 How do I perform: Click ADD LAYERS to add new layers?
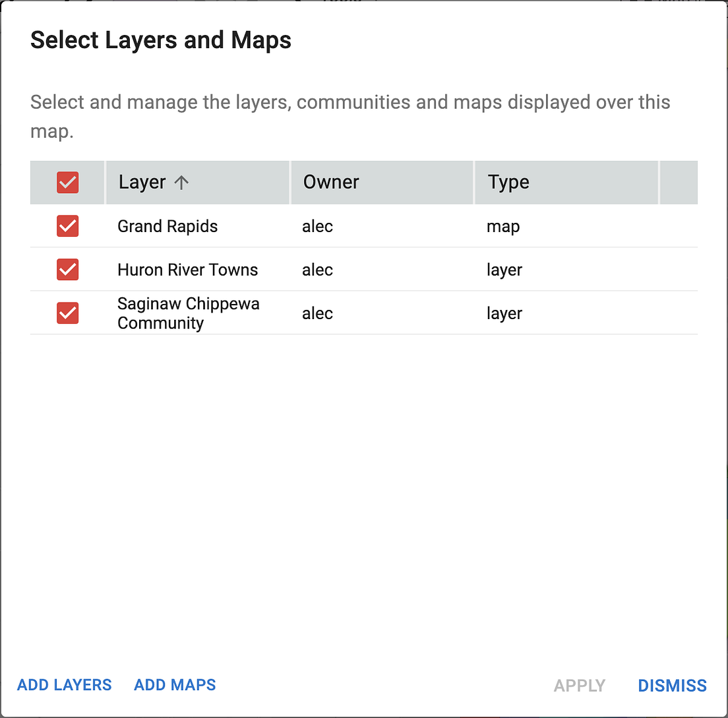pyautogui.click(x=64, y=685)
